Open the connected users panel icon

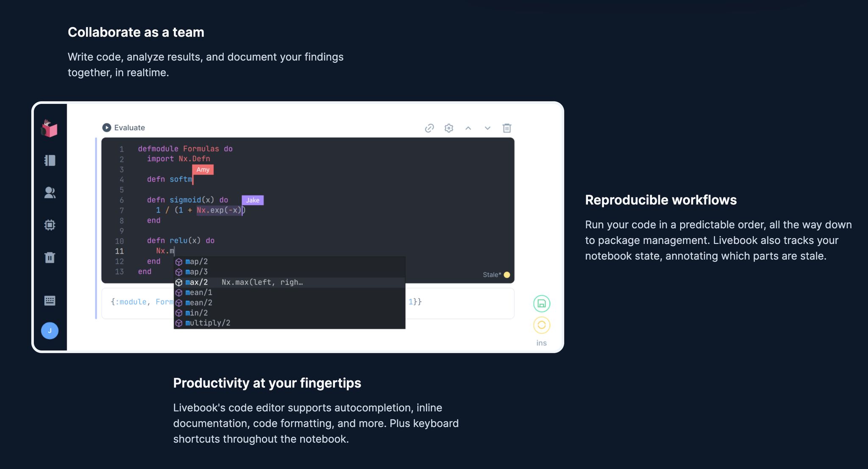click(x=50, y=193)
